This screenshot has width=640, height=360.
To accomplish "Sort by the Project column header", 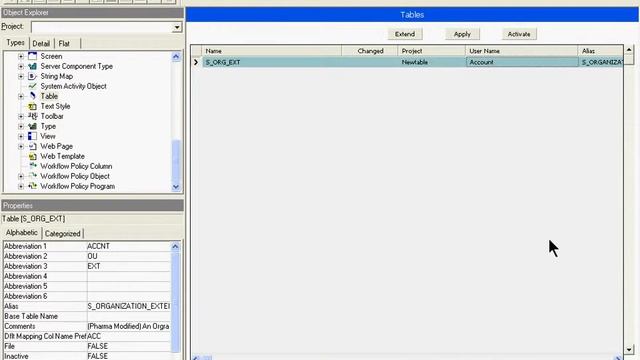I will (432, 51).
